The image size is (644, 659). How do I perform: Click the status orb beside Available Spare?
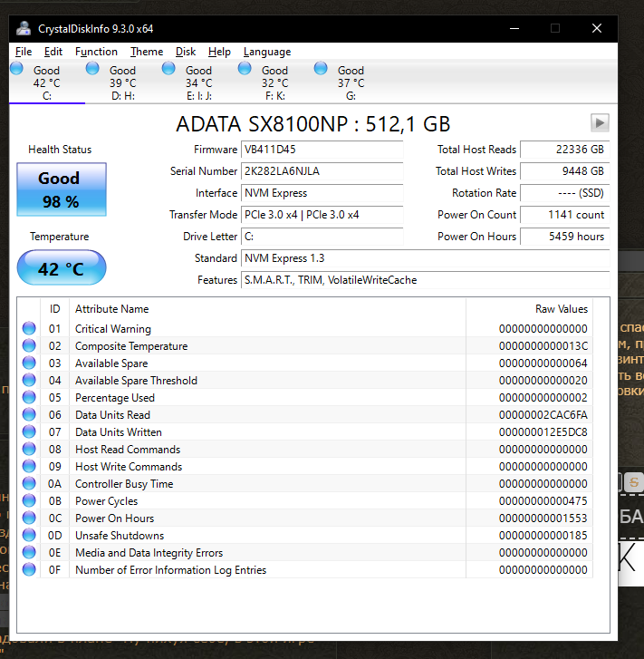tap(29, 363)
